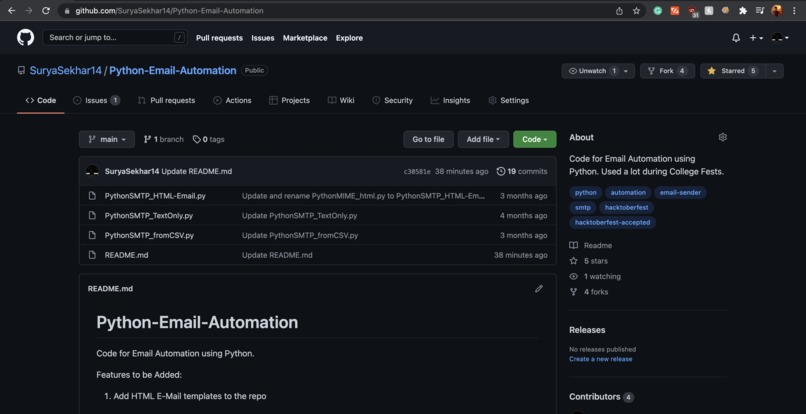Open the Grammarly extension icon

657,10
